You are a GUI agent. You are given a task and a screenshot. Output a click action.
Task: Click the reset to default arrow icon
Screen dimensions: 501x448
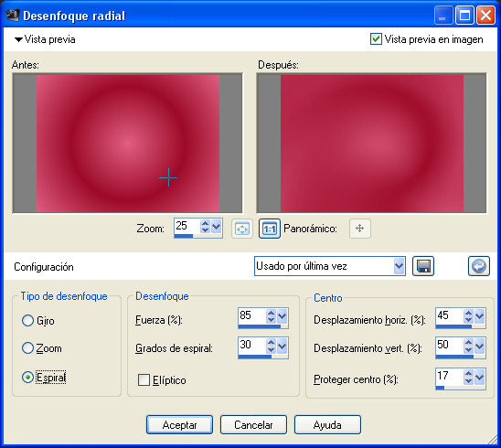[479, 266]
